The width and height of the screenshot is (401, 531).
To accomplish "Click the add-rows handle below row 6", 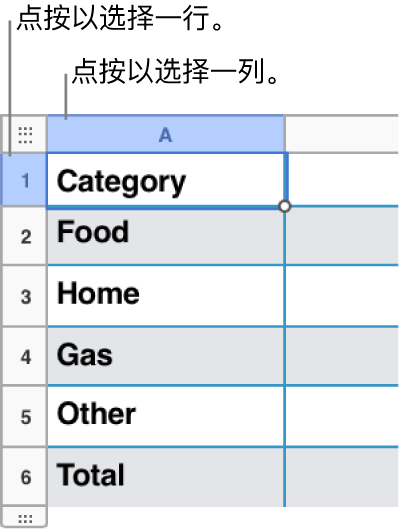I will [x=25, y=518].
